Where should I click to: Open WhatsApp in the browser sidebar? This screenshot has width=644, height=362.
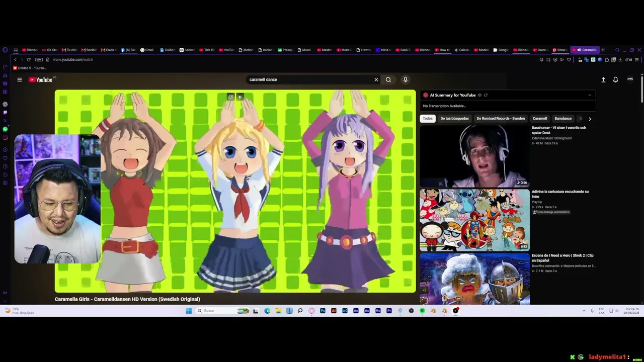(5, 129)
